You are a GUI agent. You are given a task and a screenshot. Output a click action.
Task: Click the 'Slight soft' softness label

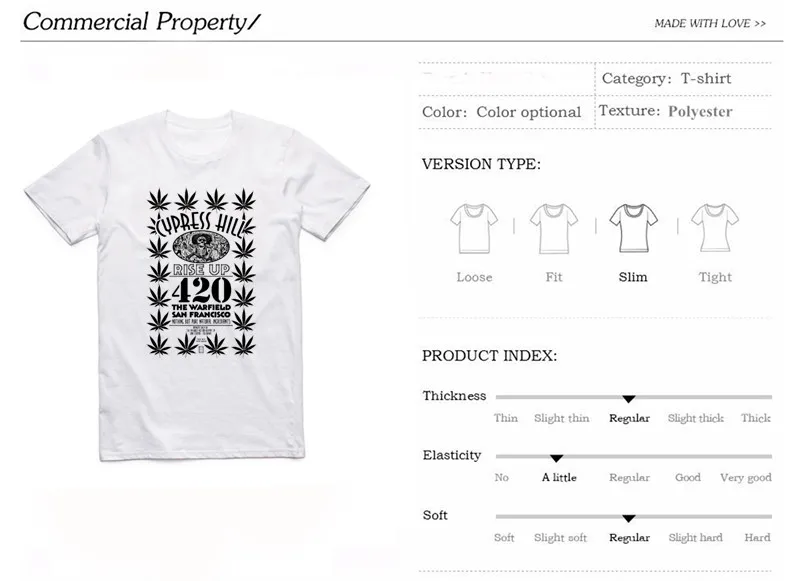pyautogui.click(x=560, y=538)
